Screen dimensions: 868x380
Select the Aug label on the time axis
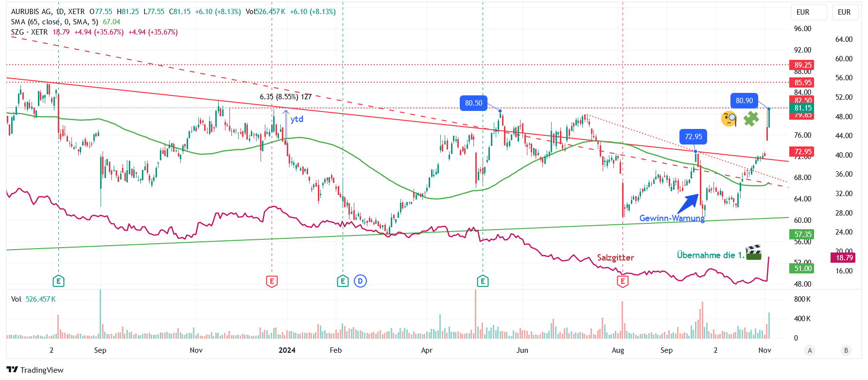click(x=618, y=350)
